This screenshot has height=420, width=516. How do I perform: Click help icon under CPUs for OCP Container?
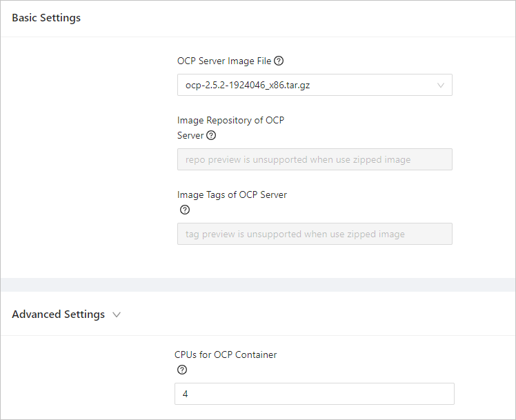182,370
